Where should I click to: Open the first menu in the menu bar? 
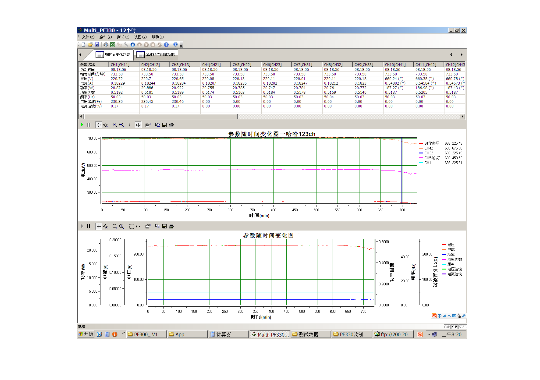coord(87,37)
